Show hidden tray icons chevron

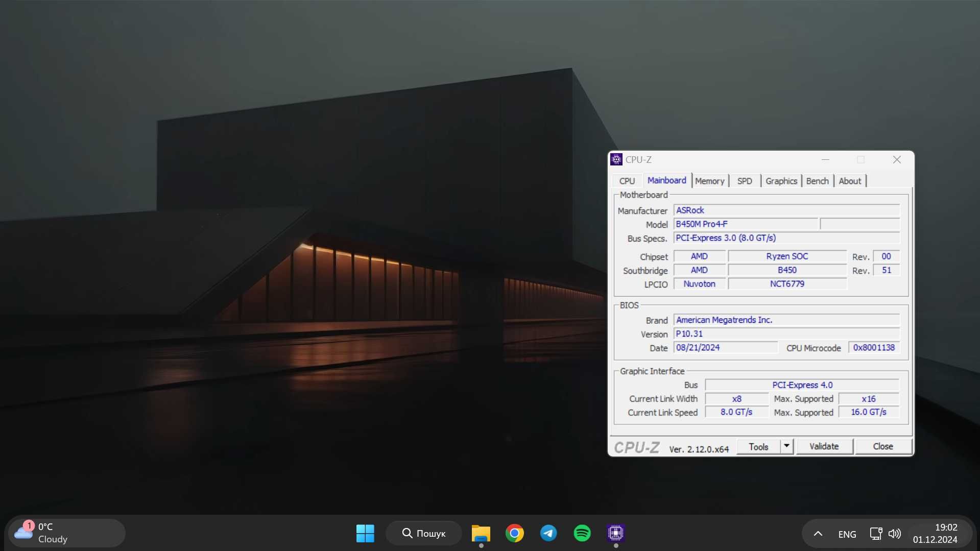818,534
